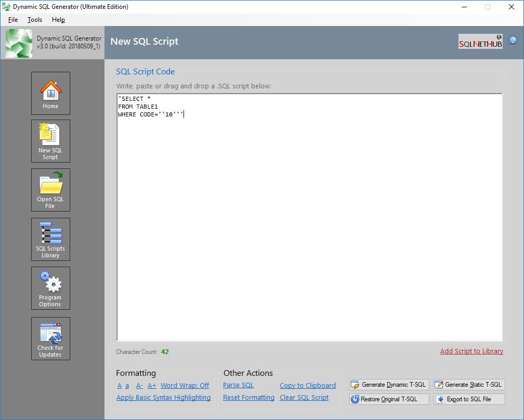
Task: Click Apply Basic Syntax Highlighting link
Action: point(163,398)
